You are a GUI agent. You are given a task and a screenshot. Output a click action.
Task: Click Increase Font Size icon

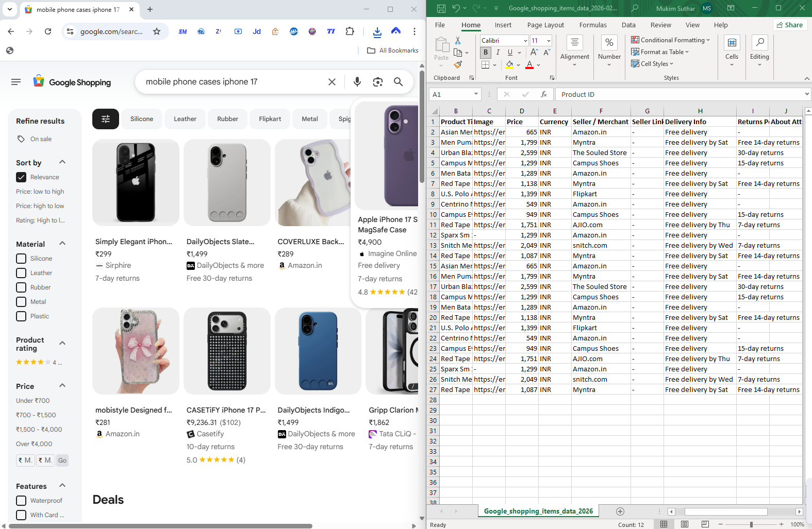(534, 52)
